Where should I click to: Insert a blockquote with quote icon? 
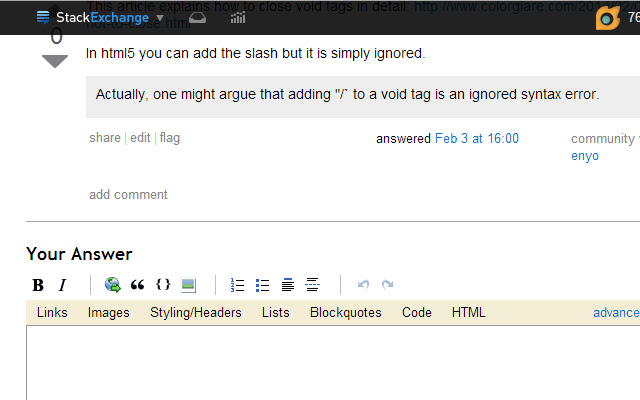pyautogui.click(x=138, y=284)
